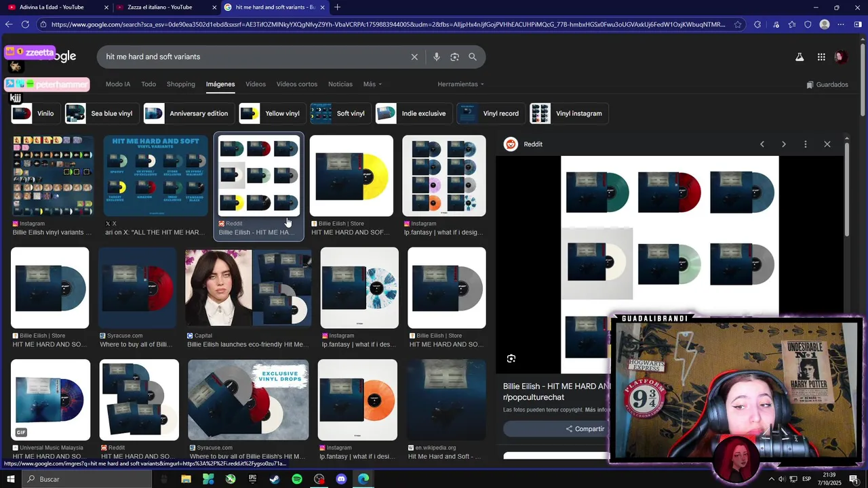Open Capital Billie Eilish eco-friendly image result

(x=248, y=288)
